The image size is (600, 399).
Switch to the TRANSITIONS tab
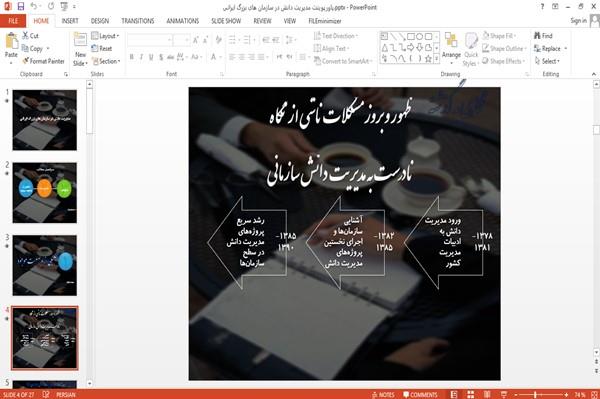coord(138,21)
